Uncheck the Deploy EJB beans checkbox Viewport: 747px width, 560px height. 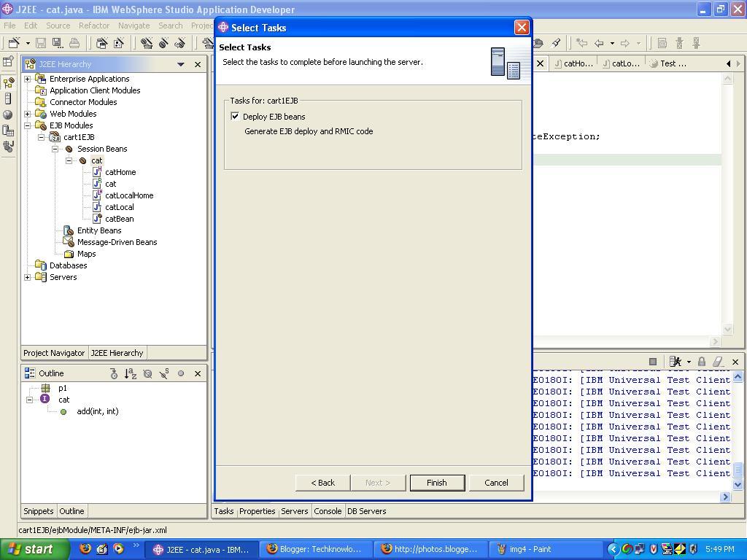(x=235, y=116)
